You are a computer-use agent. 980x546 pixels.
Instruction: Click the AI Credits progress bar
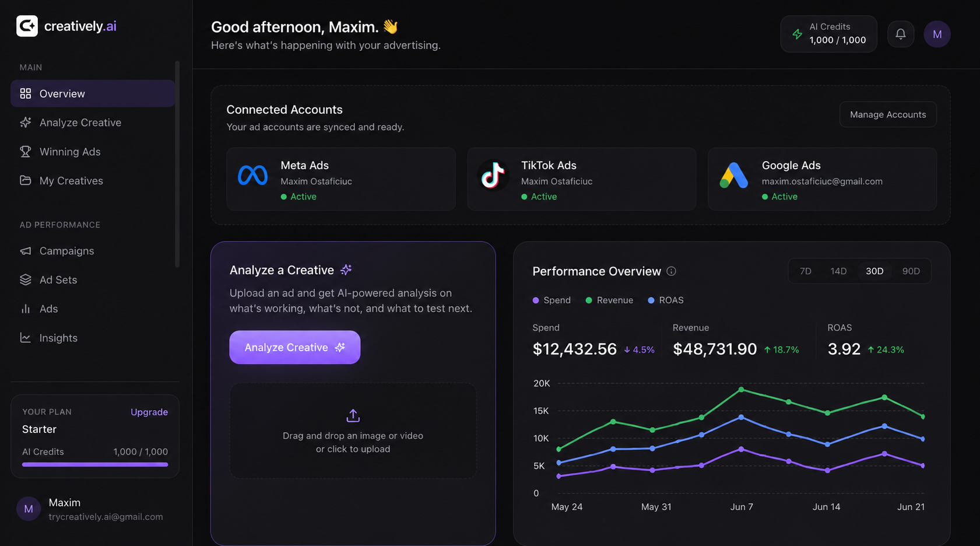[95, 465]
